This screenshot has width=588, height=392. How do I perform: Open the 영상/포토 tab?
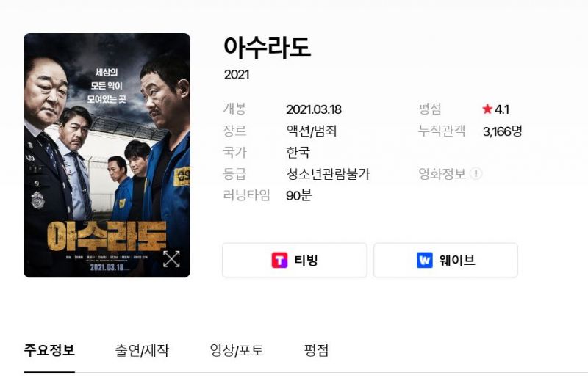click(x=237, y=351)
